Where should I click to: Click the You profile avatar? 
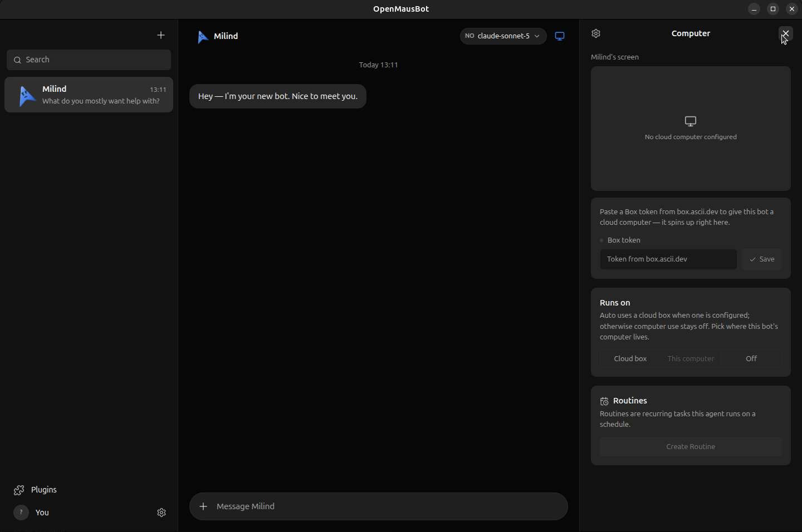point(21,513)
